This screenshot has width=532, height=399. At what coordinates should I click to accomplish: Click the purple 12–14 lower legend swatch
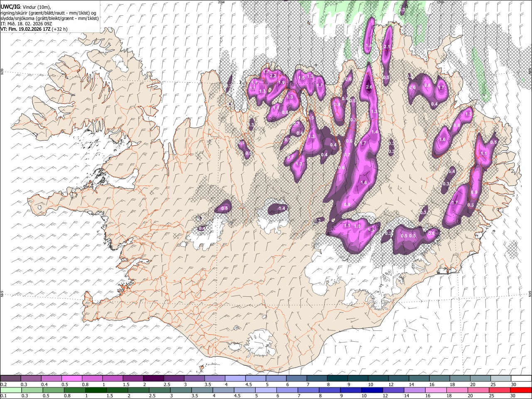click(394, 390)
